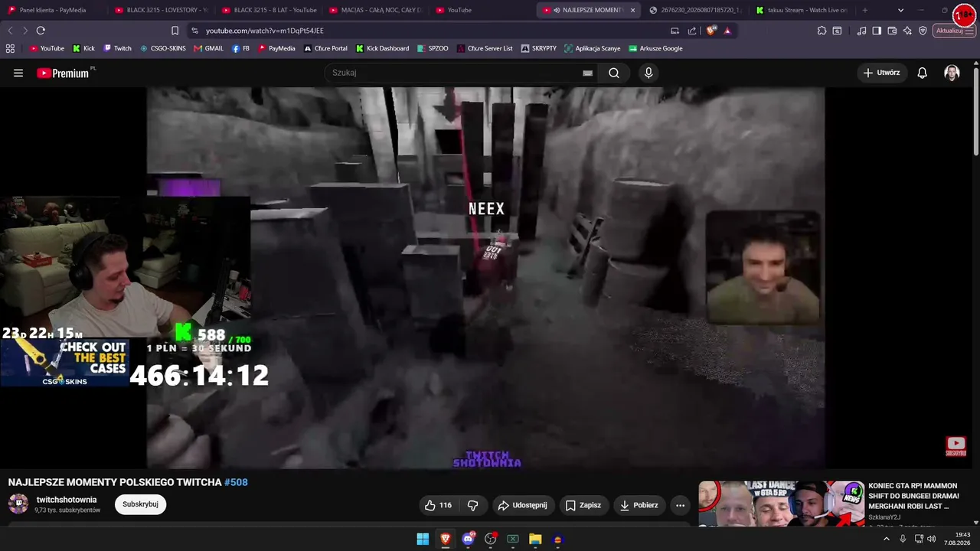Show hidden system tray icons
The height and width of the screenshot is (551, 980).
click(x=887, y=539)
